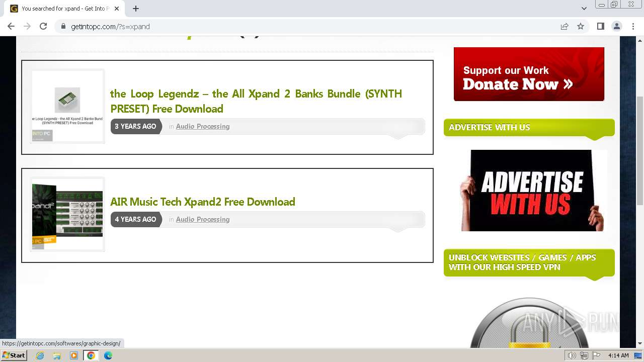This screenshot has height=362, width=644.
Task: Select the 'You searched for xpand' tab
Action: [x=64, y=9]
